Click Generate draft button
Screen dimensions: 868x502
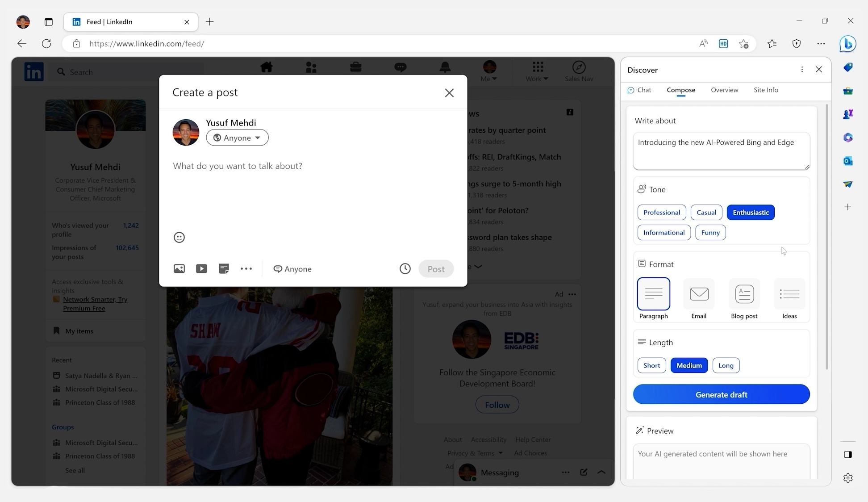pyautogui.click(x=721, y=394)
